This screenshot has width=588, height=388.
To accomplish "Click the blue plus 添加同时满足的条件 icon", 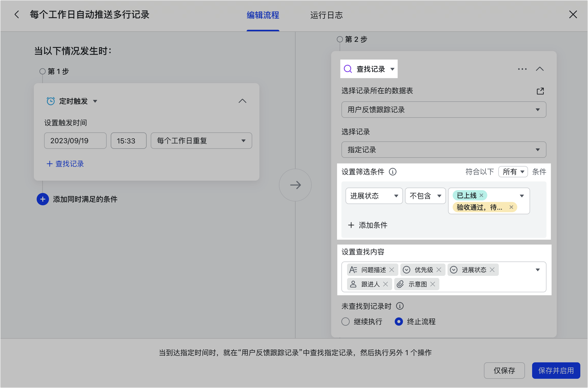I will point(43,199).
